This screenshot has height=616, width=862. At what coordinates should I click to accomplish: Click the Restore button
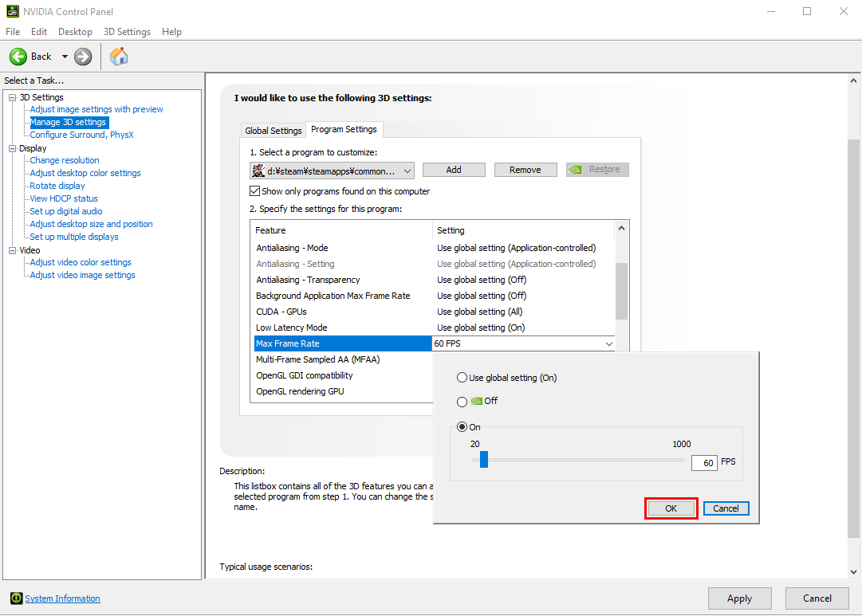click(597, 170)
